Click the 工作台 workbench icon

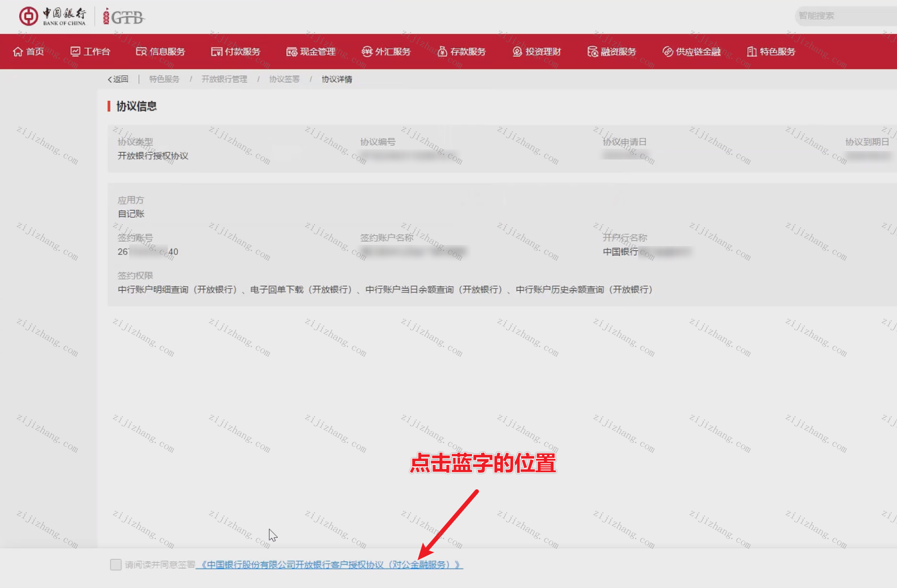click(75, 52)
